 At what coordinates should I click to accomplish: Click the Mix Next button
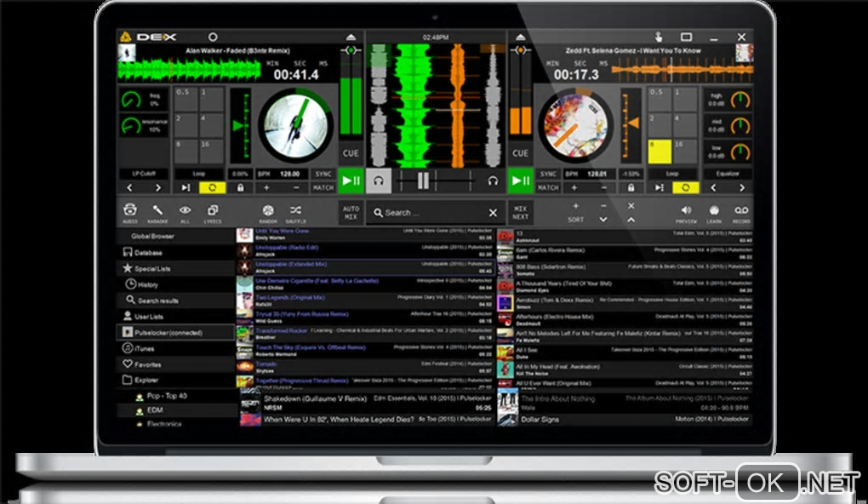pos(520,213)
